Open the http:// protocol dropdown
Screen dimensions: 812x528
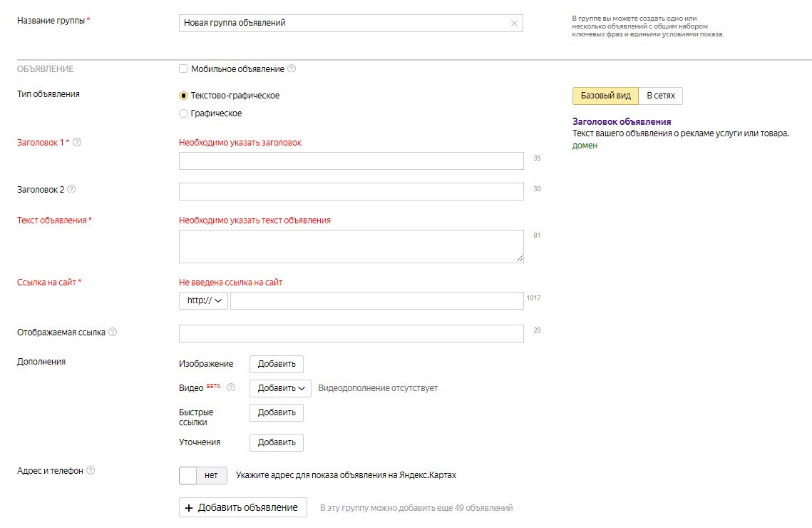point(203,300)
